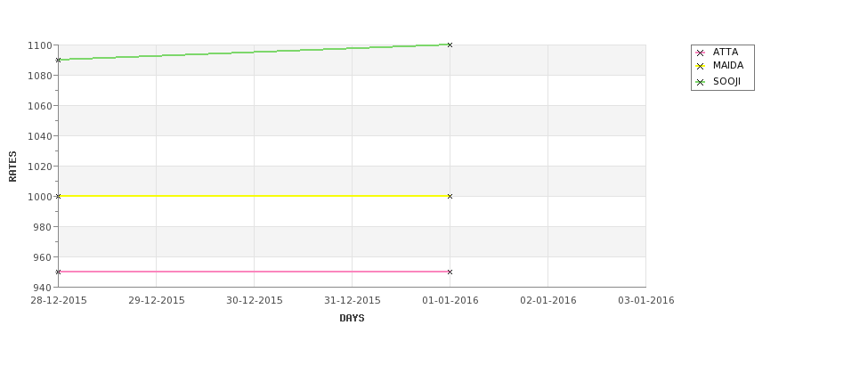Click the yellow MAIDA line

254,196
